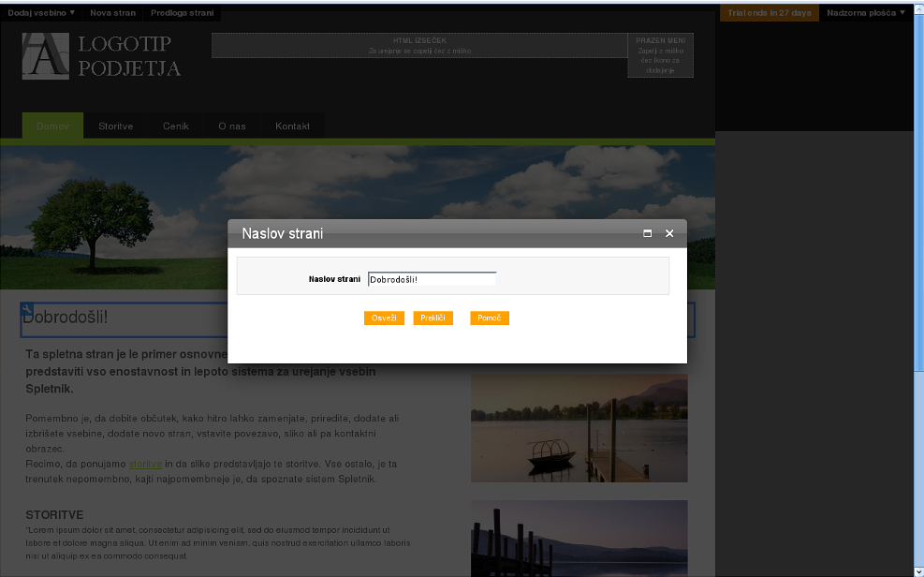Close the Naslov strani dialog
Screen dimensions: 924x577
click(669, 233)
